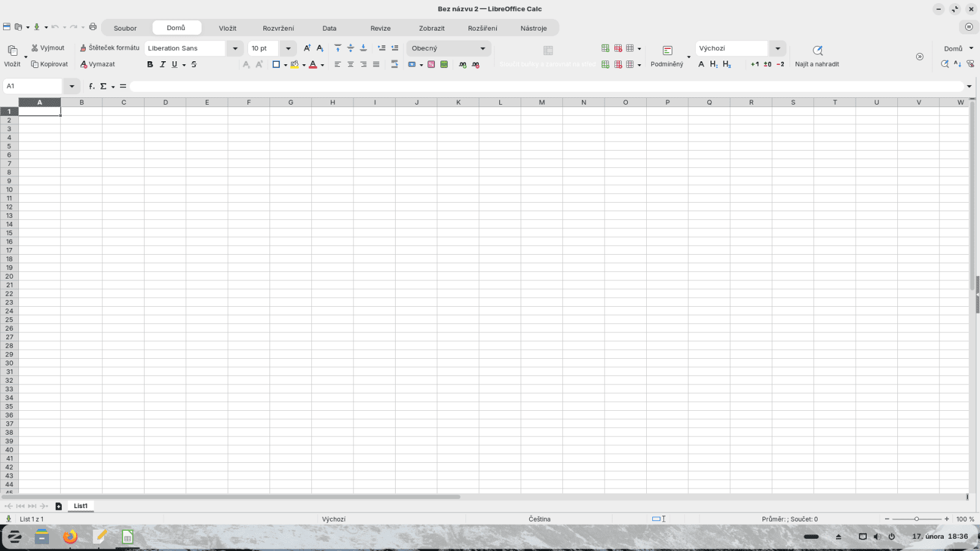The height and width of the screenshot is (551, 980).
Task: Expand the underline style dropdown arrow
Action: click(184, 65)
